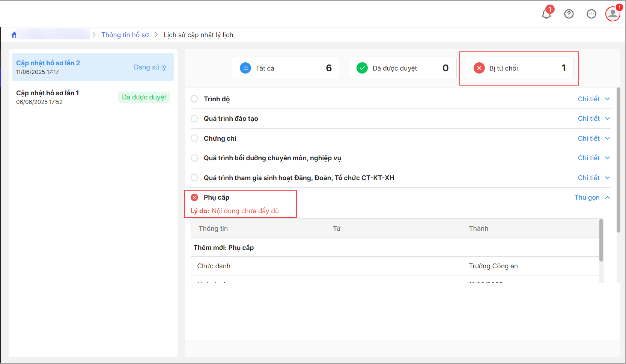Screen dimensions: 626x364
Task: Expand Chi tiết for Quá trình bồi dưỡng
Action: tap(593, 158)
